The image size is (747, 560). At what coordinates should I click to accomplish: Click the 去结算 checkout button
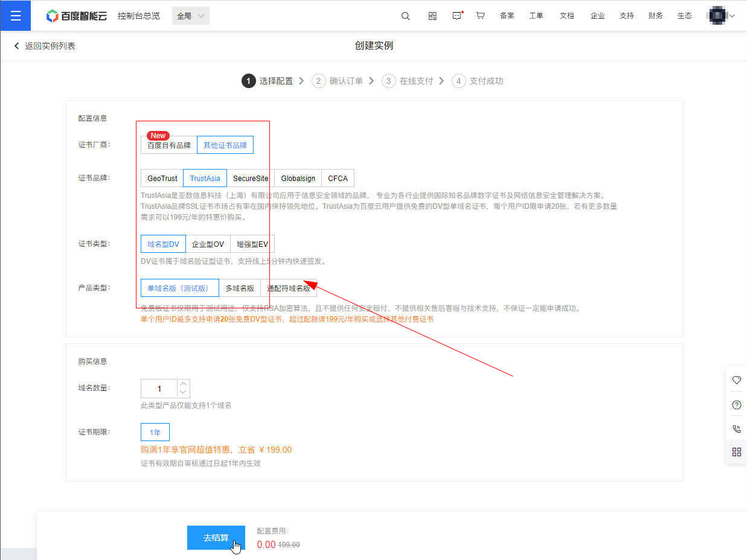[216, 538]
